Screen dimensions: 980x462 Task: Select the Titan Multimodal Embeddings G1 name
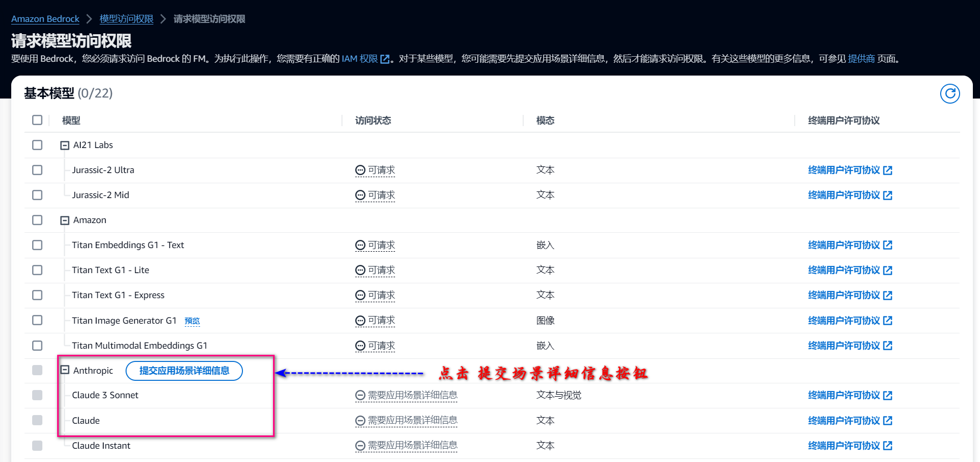tap(139, 346)
